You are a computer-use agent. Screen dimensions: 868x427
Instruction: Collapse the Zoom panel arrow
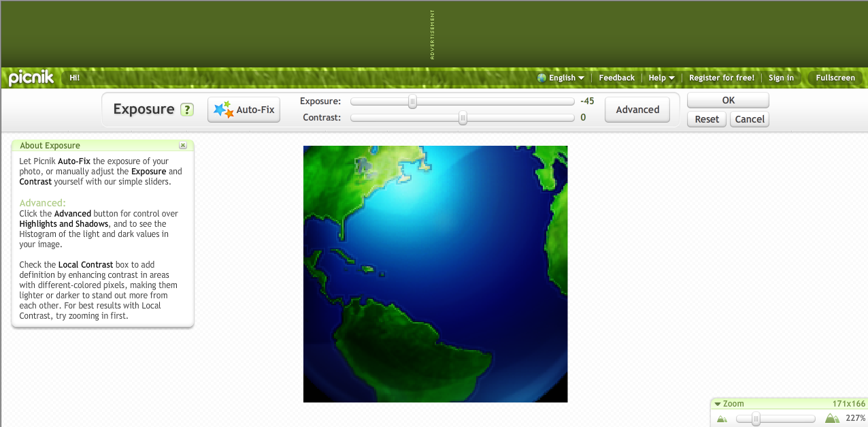[717, 404]
